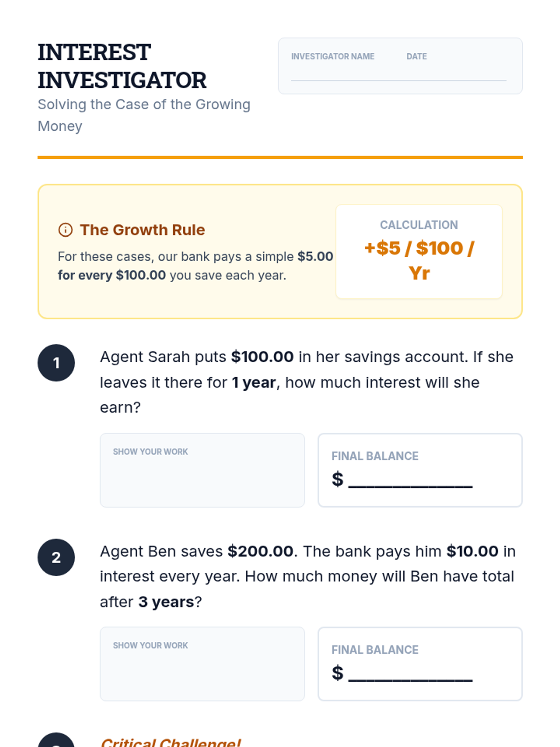Click the info icon beside The Growth Rule
560x747 pixels.
[65, 230]
